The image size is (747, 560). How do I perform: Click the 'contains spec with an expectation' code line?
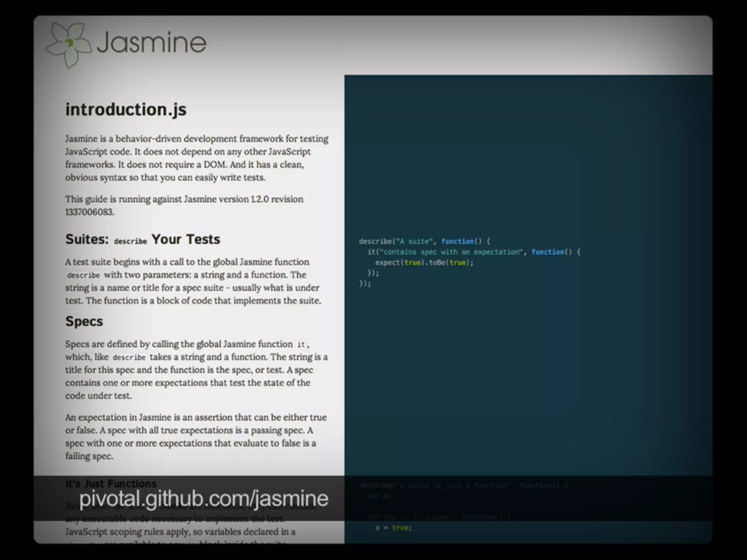coord(473,252)
